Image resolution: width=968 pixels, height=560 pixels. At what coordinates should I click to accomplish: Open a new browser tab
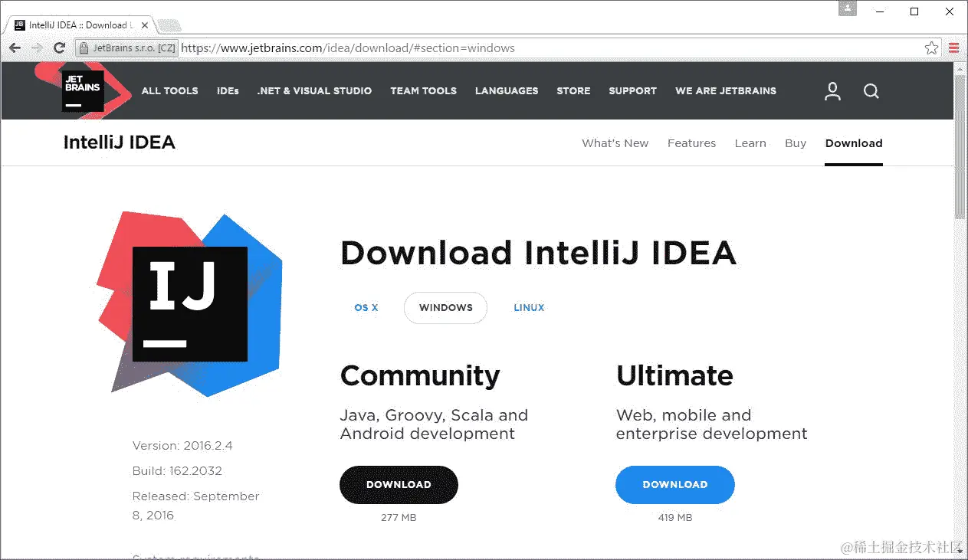[x=169, y=25]
